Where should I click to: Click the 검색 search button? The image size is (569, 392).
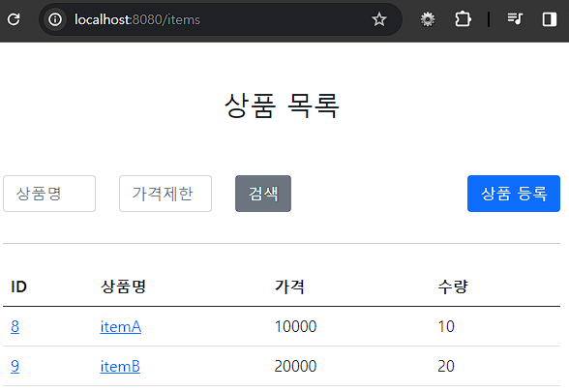[x=263, y=194]
